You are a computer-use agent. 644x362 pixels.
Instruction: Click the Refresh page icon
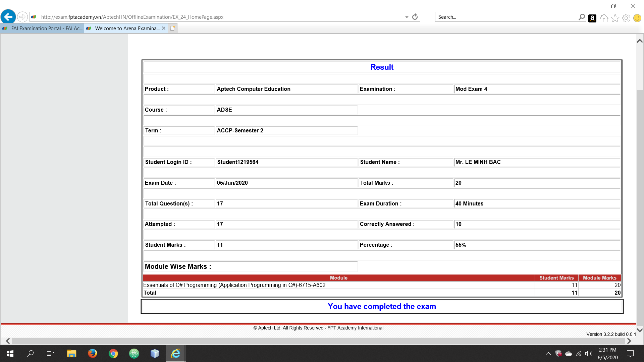coord(415,17)
